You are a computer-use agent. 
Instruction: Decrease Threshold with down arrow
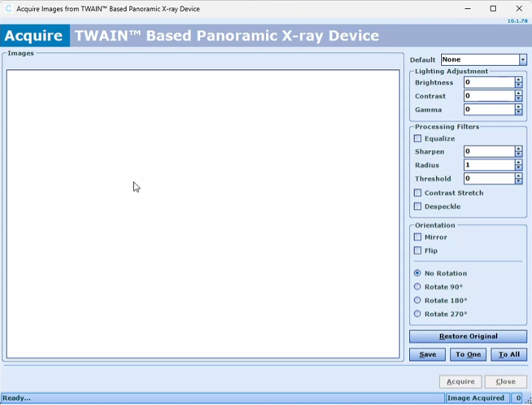tap(518, 182)
